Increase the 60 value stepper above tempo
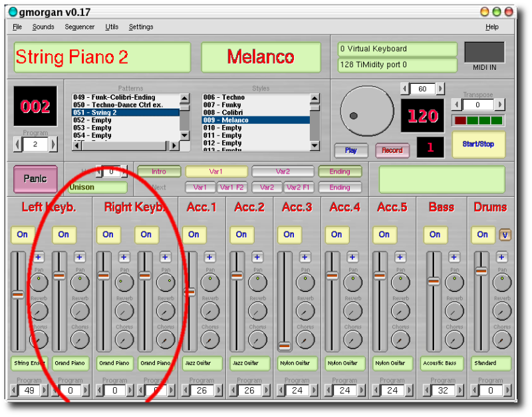Image resolution: width=532 pixels, height=417 pixels. (x=440, y=89)
